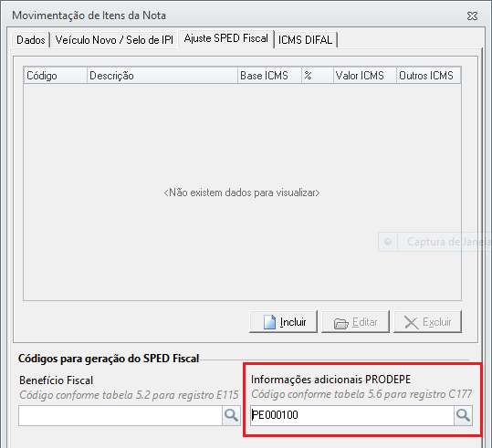The width and height of the screenshot is (492, 448).
Task: Click the Editar button
Action: click(x=355, y=322)
